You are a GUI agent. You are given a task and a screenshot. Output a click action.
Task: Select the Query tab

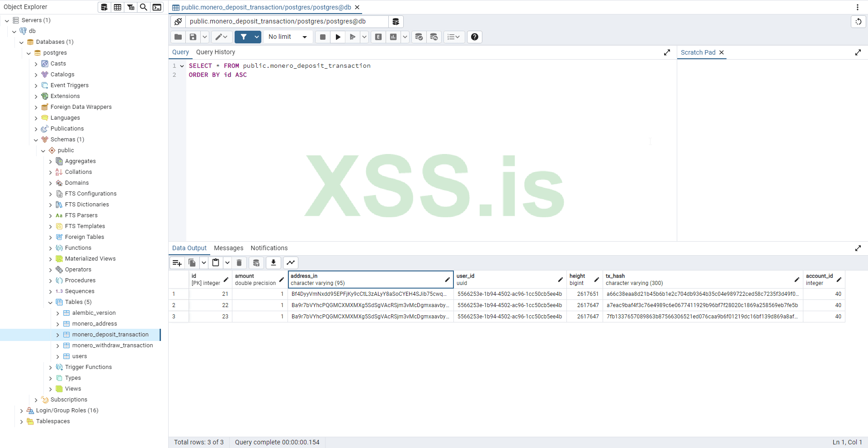(180, 52)
